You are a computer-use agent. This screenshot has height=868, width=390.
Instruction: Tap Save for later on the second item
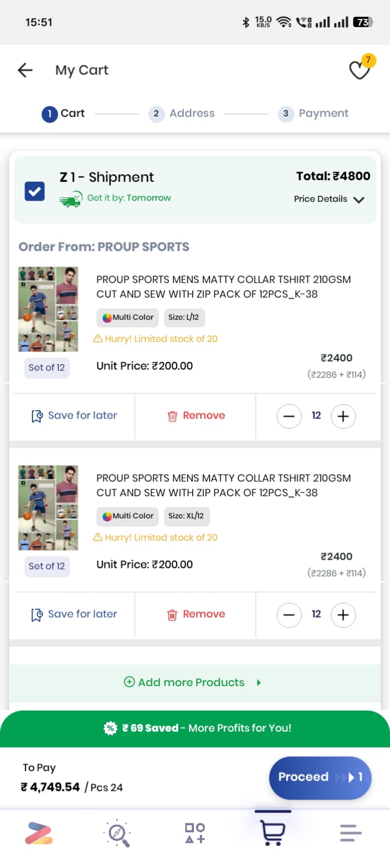click(74, 614)
